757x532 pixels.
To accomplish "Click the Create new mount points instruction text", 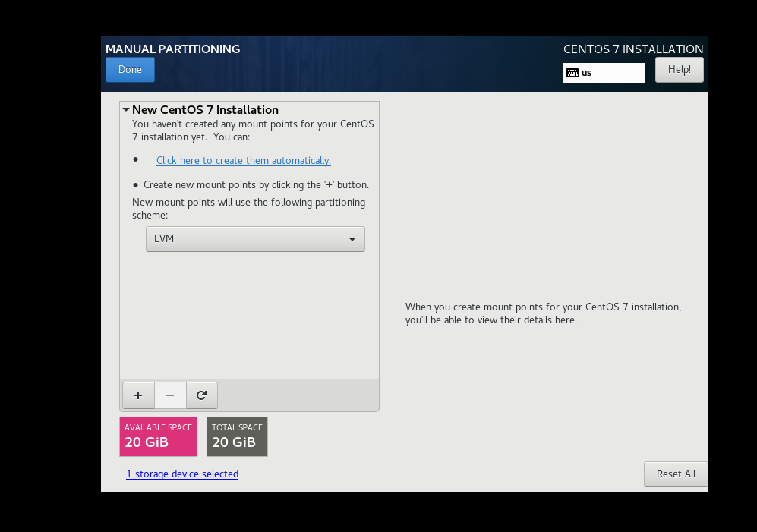I will pyautogui.click(x=256, y=185).
